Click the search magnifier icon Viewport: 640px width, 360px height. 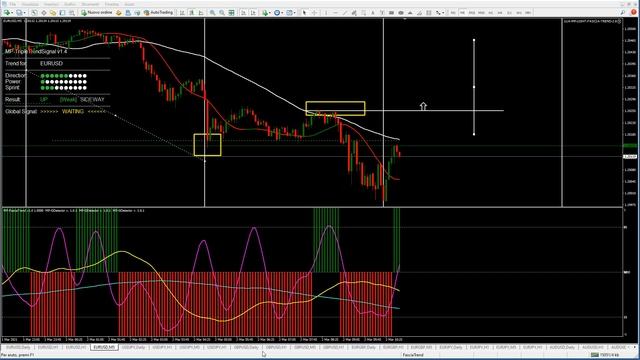click(x=623, y=13)
